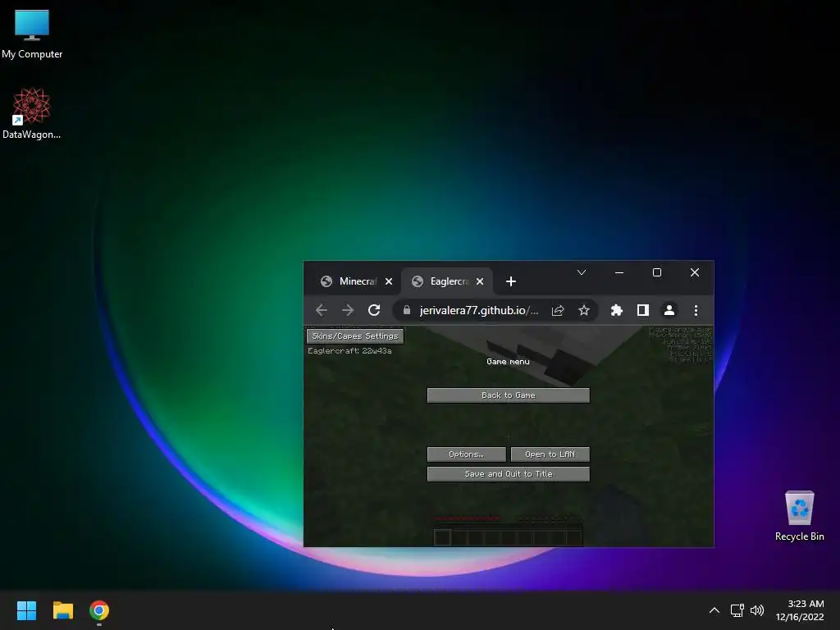Click Save and Quit to Title
Image resolution: width=840 pixels, height=630 pixels.
509,474
